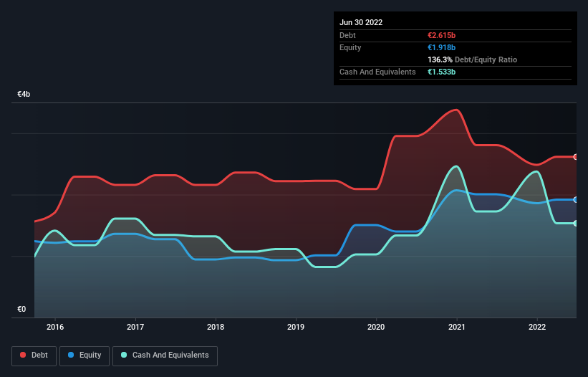Click the €1.533b cash value
The image size is (588, 377).
click(441, 72)
